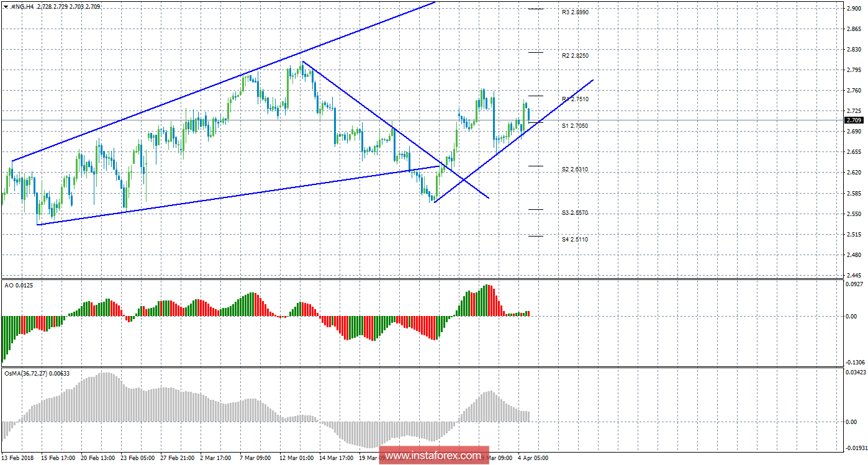Click the 2.830 price axis label
The height and width of the screenshot is (465, 868).
tap(854, 50)
